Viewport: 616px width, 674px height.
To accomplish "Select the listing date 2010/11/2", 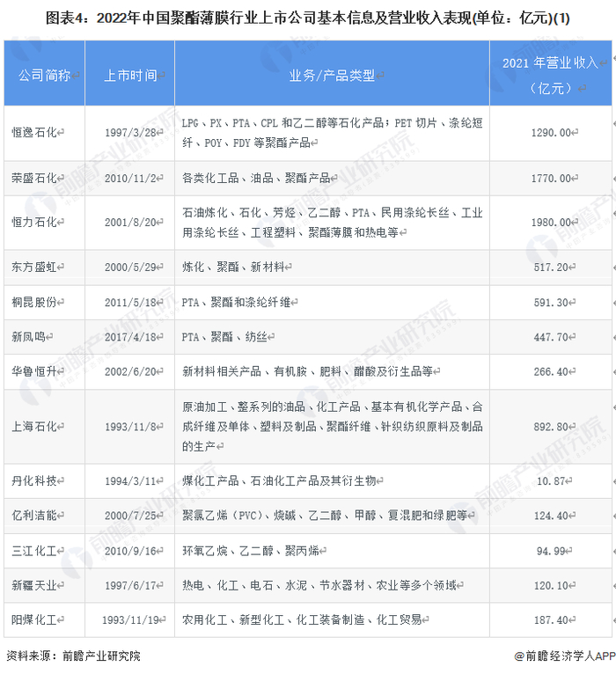I will click(130, 178).
